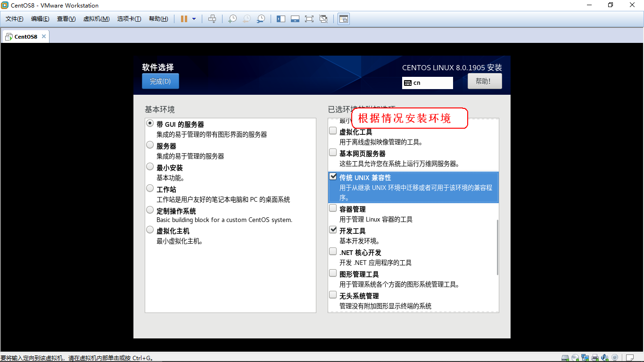The image size is (644, 362).
Task: Click the suspend (pause) virtual machine icon
Action: [184, 19]
